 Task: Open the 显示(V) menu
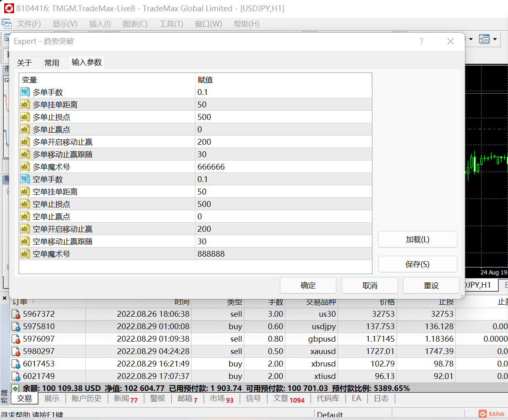[65, 24]
